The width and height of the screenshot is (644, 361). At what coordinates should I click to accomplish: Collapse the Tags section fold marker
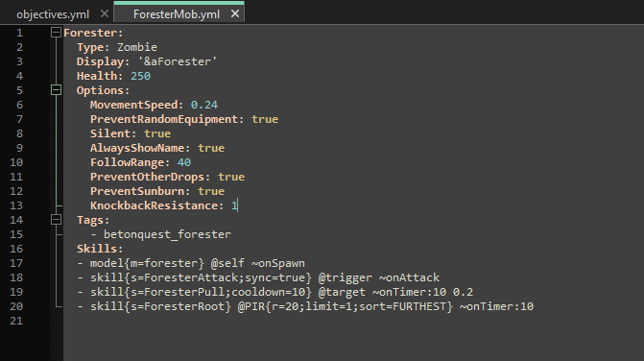(57, 220)
